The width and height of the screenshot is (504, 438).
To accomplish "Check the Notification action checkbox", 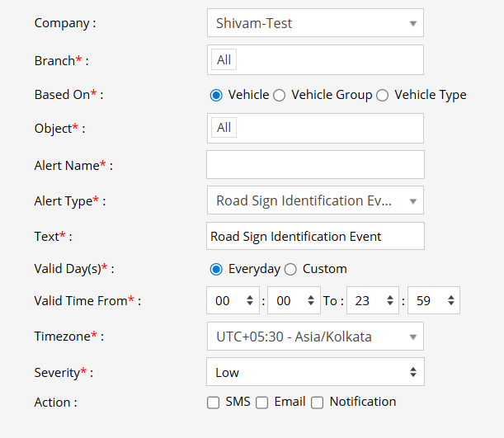I will click(317, 403).
